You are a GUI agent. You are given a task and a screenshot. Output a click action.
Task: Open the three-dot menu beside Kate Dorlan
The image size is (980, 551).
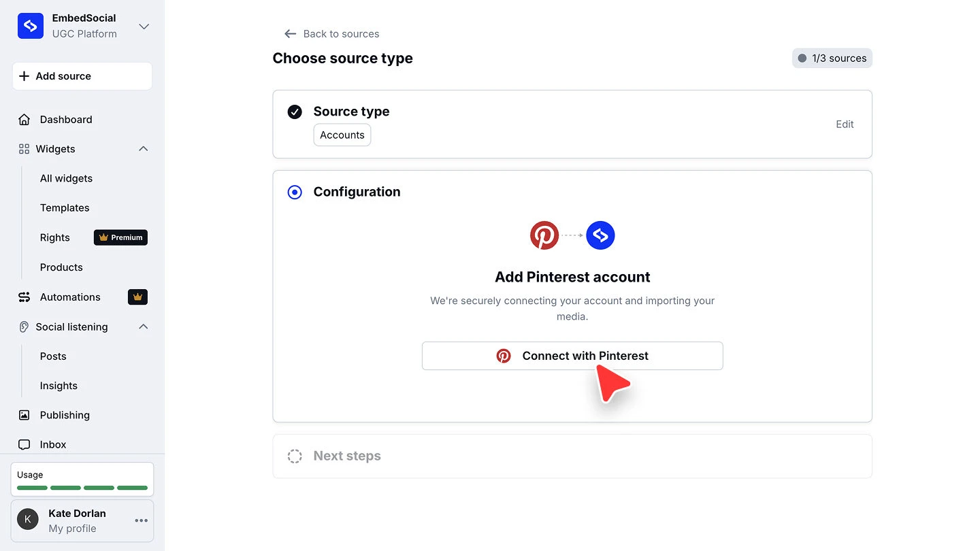point(141,520)
